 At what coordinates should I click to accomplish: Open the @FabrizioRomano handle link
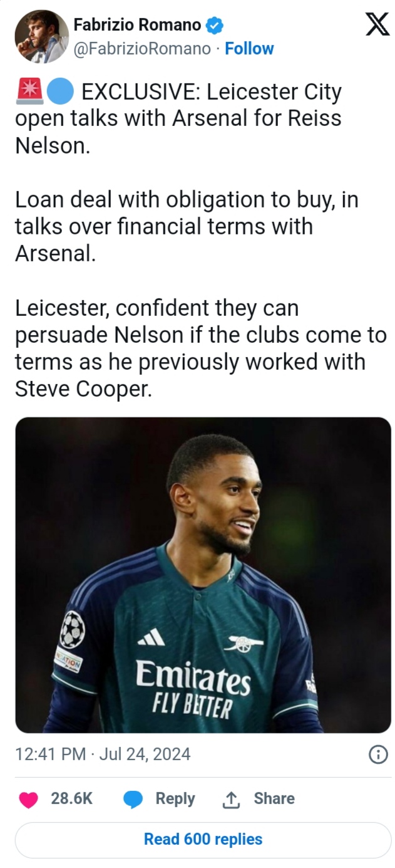coord(142,49)
